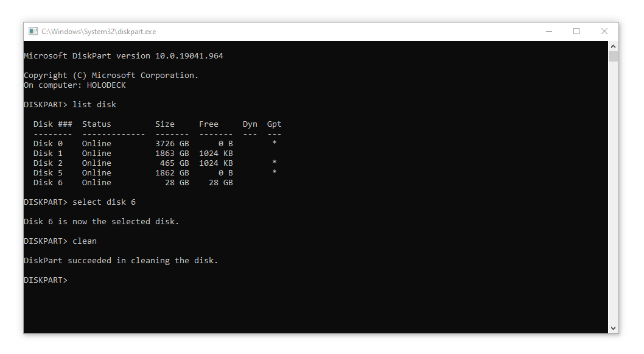This screenshot has height=354, width=644.
Task: Click the 'list disk' command text
Action: coord(94,104)
